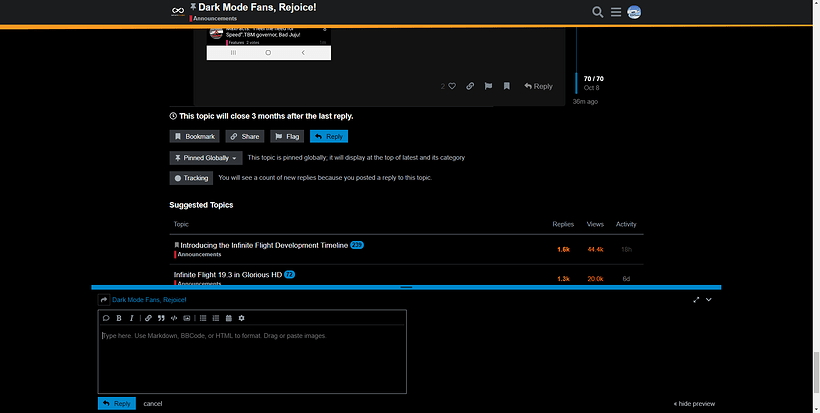
Task: Click the 6d activity value
Action: point(626,279)
